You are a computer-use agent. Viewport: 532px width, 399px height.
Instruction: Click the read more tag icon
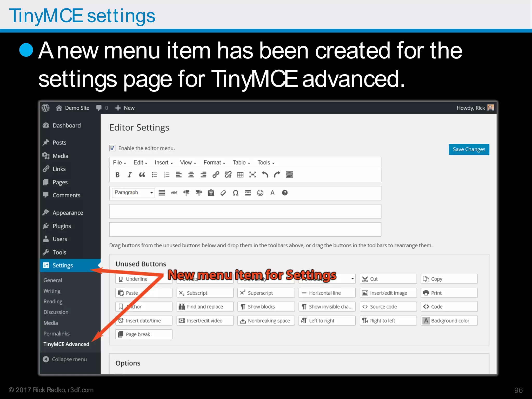pos(248,193)
